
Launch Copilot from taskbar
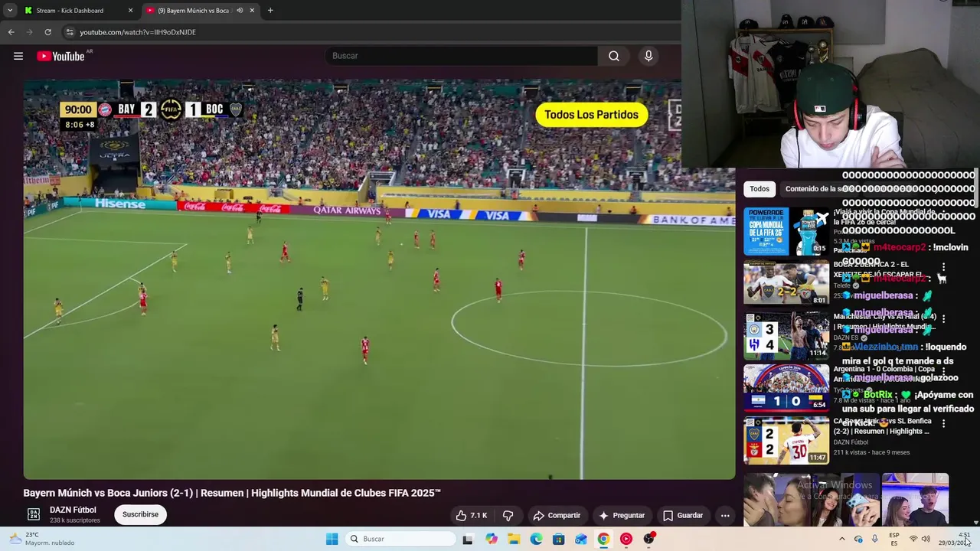tap(491, 539)
